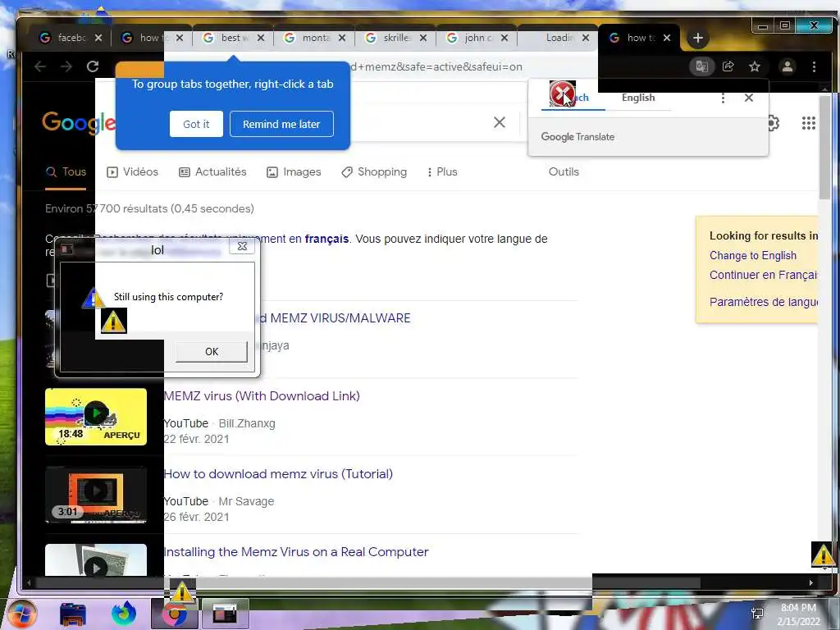Clear the Google search box
The width and height of the screenshot is (840, 630).
click(500, 123)
